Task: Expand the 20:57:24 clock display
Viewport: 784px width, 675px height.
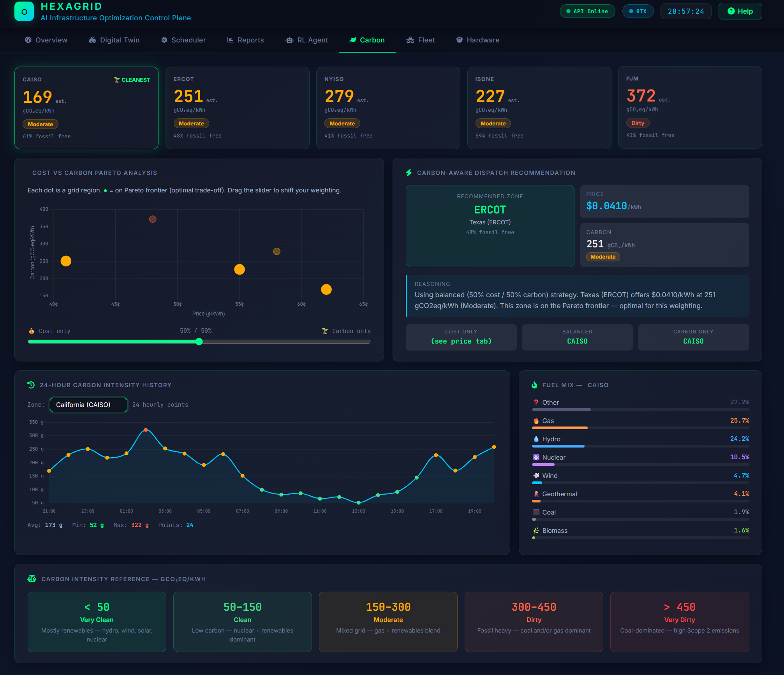Action: click(685, 11)
